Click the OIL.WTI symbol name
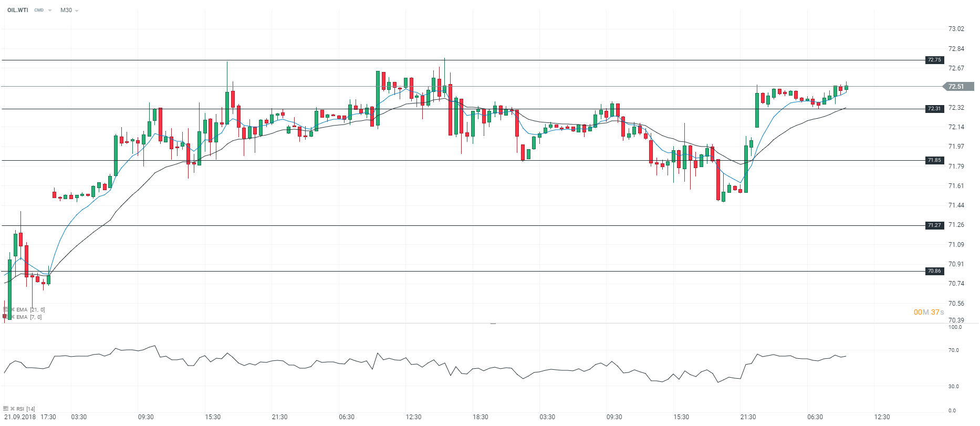Viewport: 980px width, 426px height. 18,10
